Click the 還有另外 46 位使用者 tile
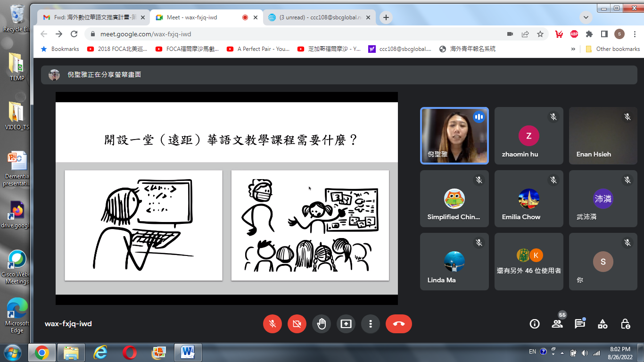The width and height of the screenshot is (644, 362). 528,261
